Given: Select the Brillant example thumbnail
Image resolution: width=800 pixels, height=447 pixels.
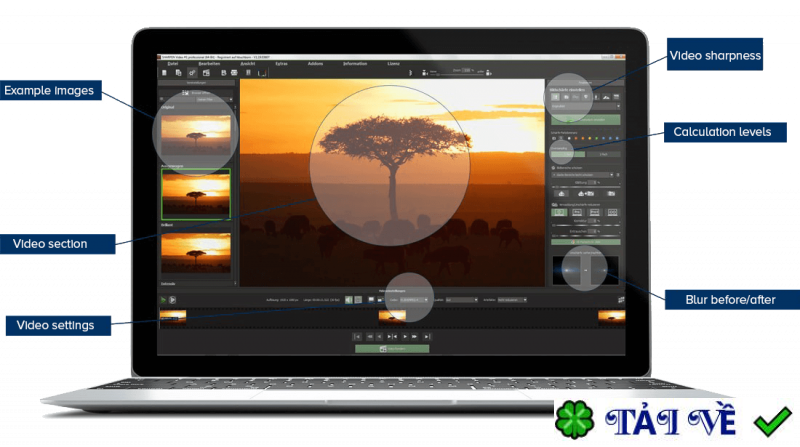Looking at the screenshot, I should tap(196, 253).
